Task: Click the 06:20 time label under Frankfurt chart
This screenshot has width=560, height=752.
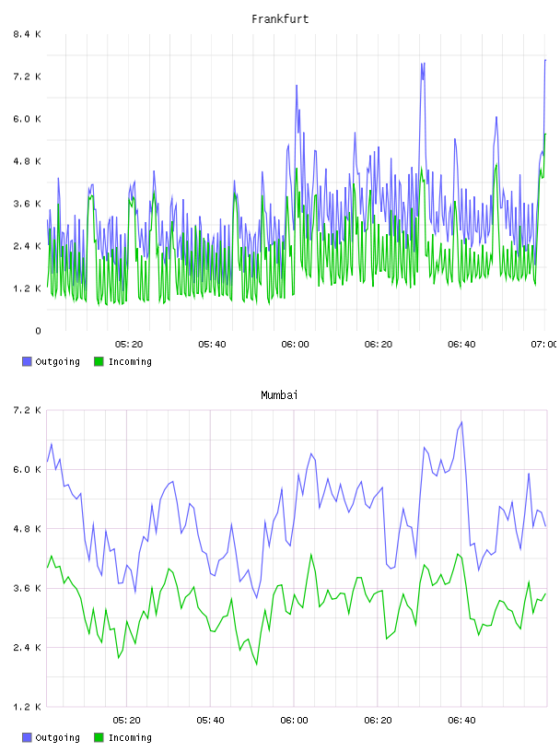Action: pos(379,345)
